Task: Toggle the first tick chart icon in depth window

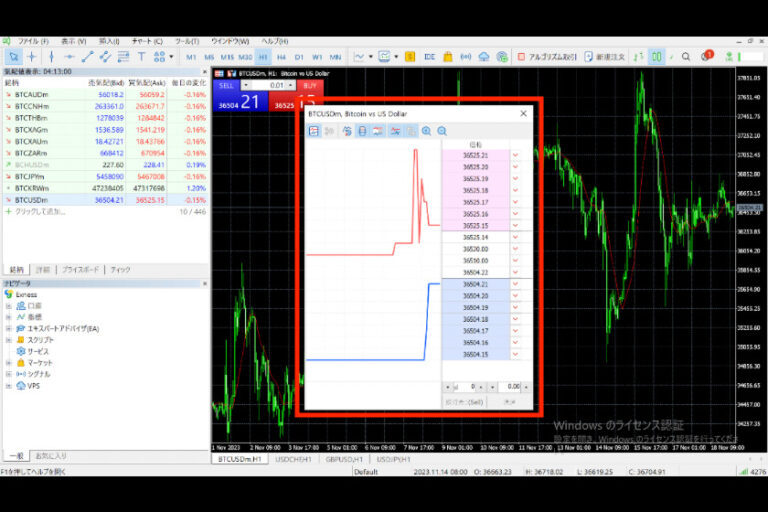Action: coord(314,131)
